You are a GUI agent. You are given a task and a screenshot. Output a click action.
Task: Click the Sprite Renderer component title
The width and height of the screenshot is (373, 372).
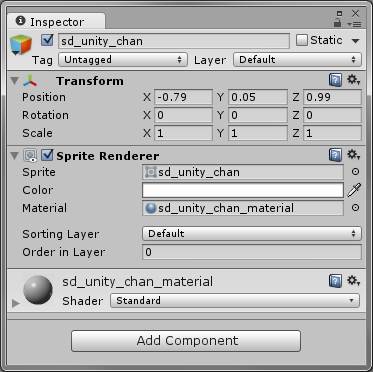108,156
